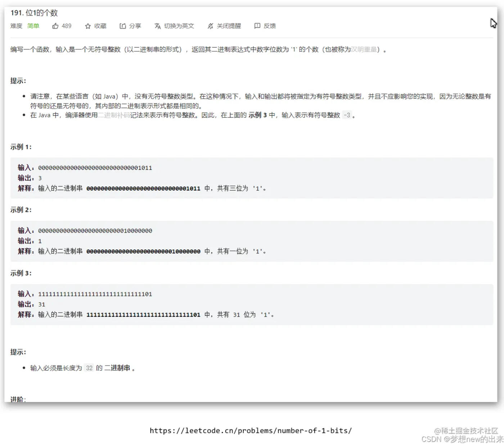Click the 收藏 button label

click(100, 26)
